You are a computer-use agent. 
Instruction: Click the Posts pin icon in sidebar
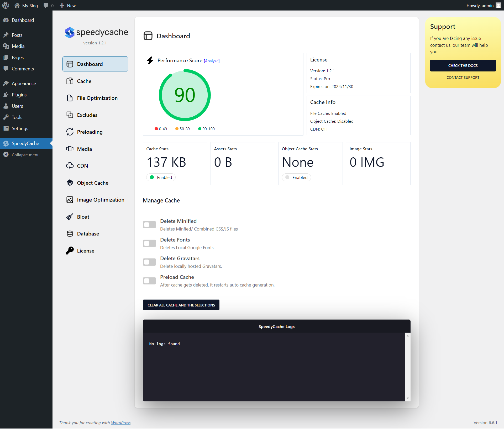6,35
